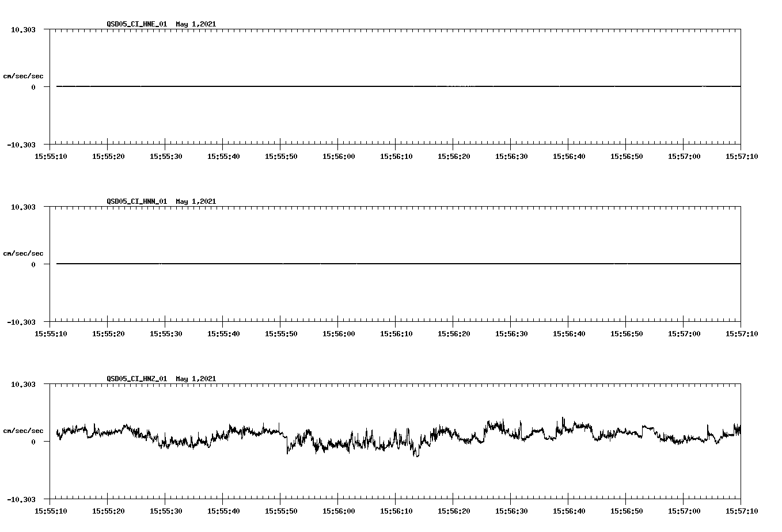Click the 15:55:10 tick label on the top axis
Viewport: 782px width, 532px height.
[52, 155]
